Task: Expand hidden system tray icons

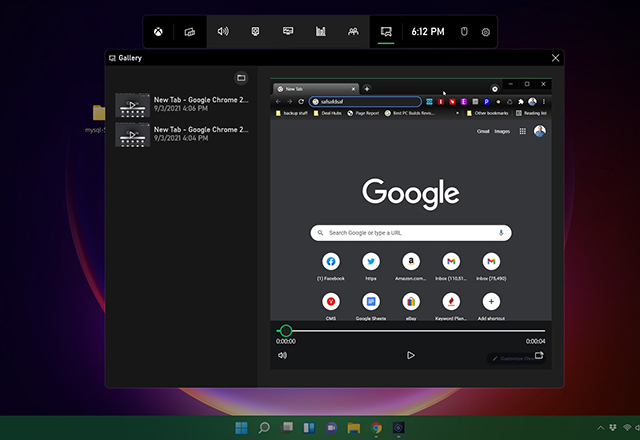Action: (599, 428)
